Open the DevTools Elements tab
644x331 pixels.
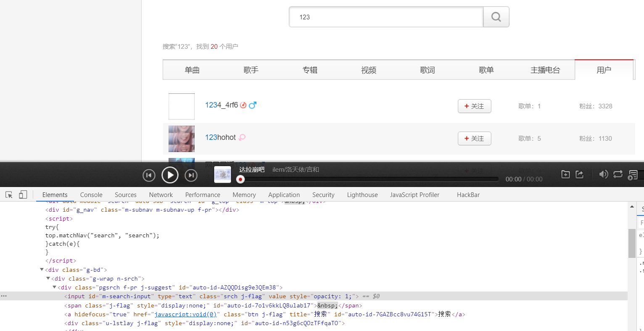coord(55,195)
